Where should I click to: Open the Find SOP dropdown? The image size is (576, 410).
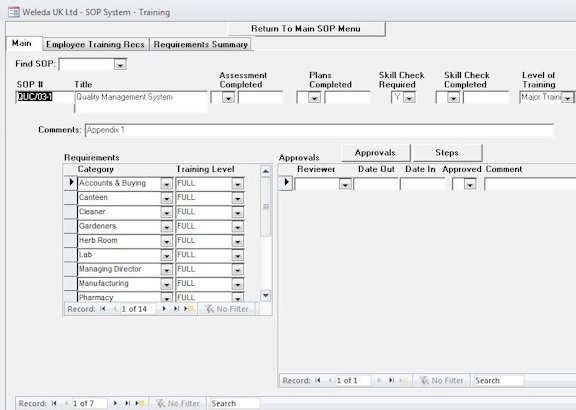pyautogui.click(x=120, y=65)
